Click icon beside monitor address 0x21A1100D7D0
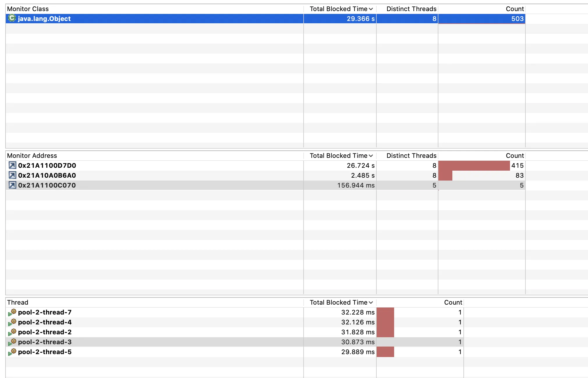Viewport: 588px width, 378px height. [x=12, y=165]
